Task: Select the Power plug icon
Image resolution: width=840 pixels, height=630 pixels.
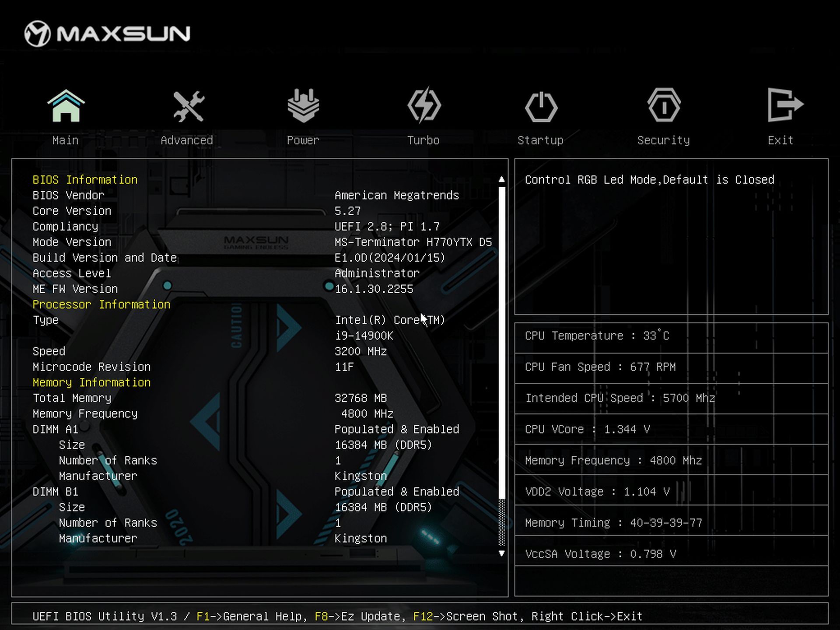Action: 303,105
